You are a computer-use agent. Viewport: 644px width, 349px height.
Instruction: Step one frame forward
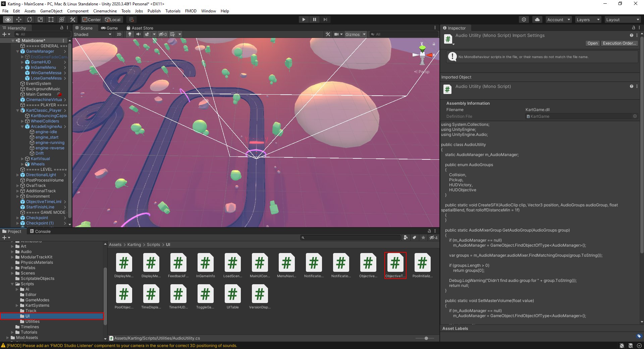pyautogui.click(x=325, y=19)
